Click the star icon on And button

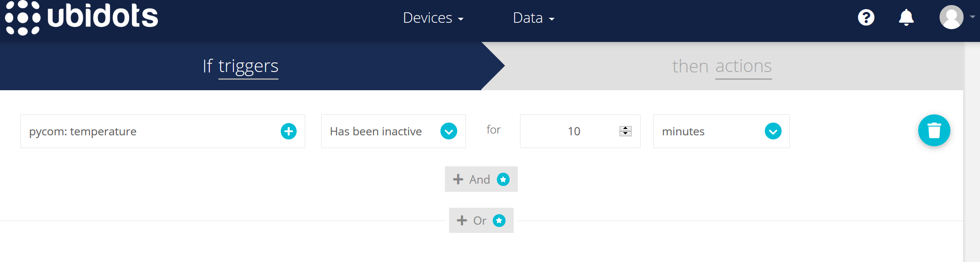tap(503, 179)
